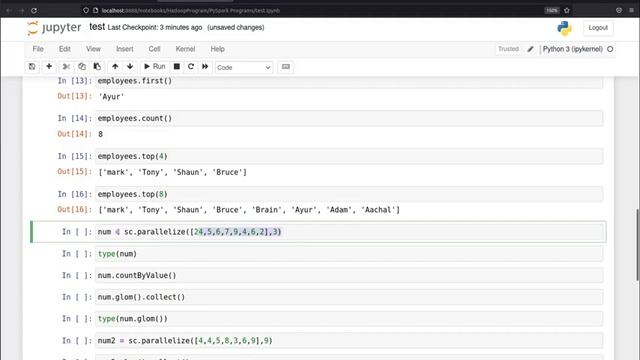Reload the page in browser
640x360 pixels.
34,10
